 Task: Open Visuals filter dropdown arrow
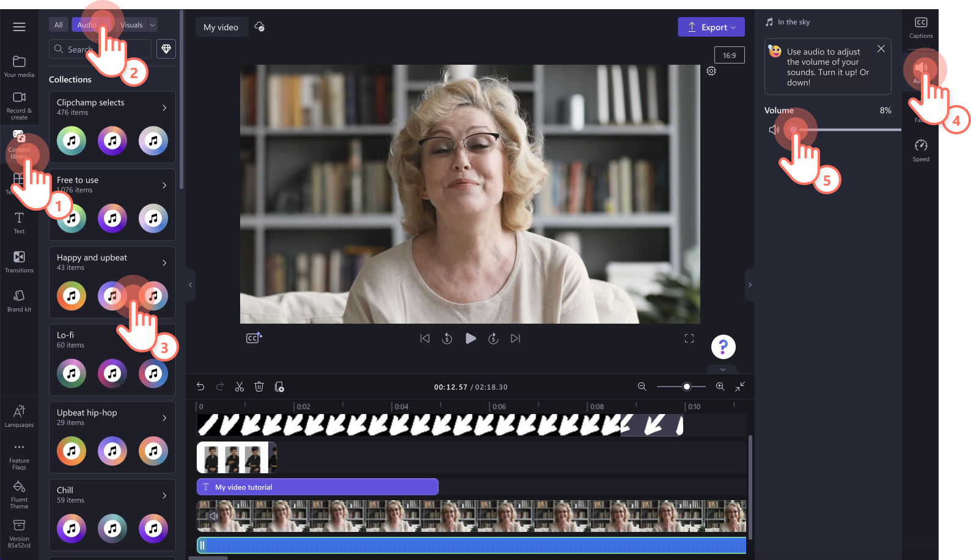[153, 25]
